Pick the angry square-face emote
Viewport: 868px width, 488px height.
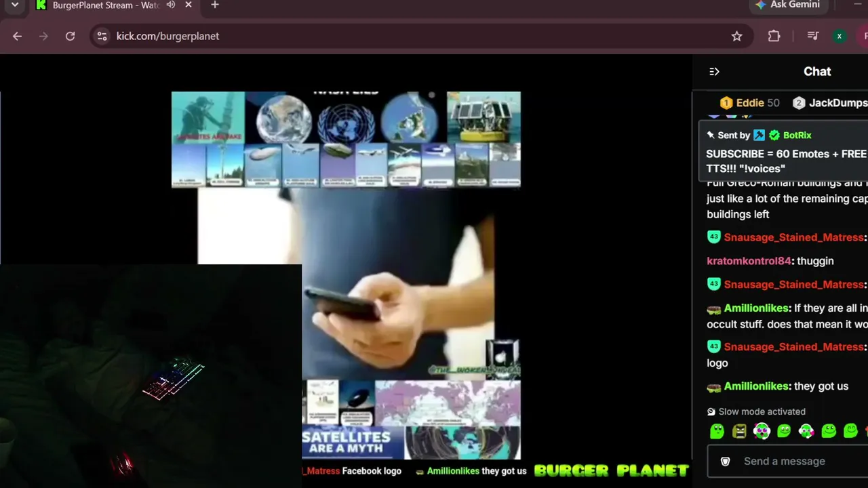[739, 431]
